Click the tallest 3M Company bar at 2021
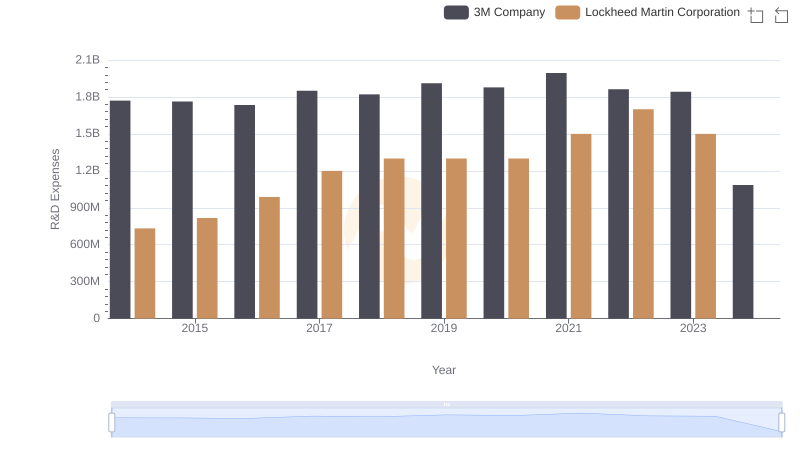 click(x=556, y=196)
